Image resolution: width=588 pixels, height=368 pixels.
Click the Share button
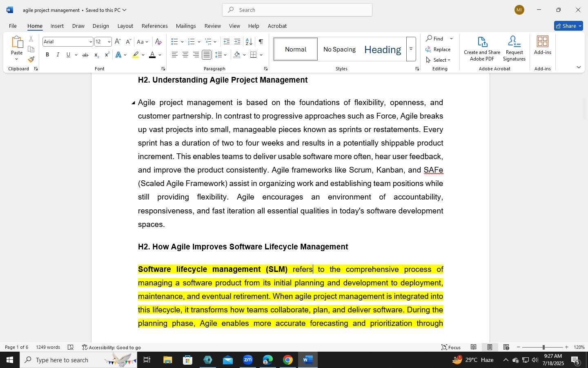pos(568,26)
